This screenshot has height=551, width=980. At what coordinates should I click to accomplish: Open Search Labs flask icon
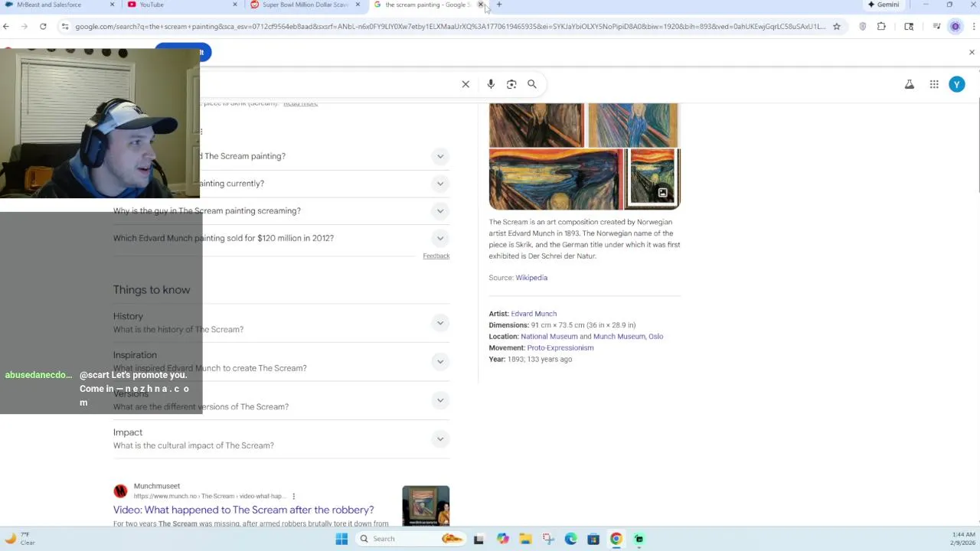point(910,84)
